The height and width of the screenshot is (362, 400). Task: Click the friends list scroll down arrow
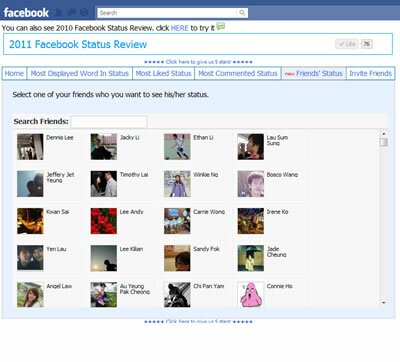tap(384, 303)
